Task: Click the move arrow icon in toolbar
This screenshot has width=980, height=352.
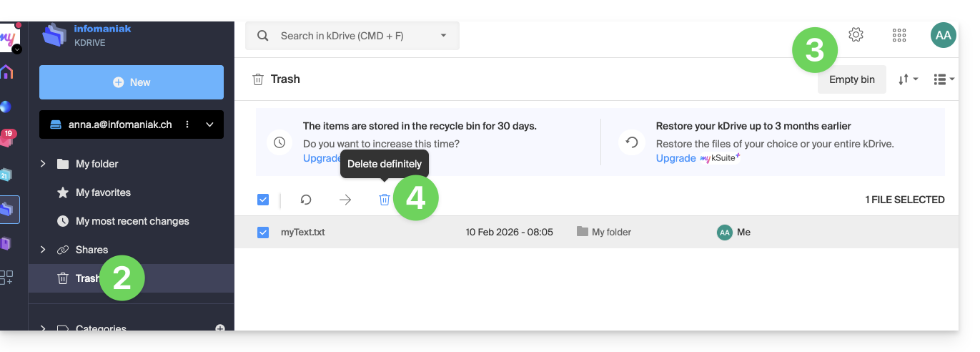Action: (x=345, y=200)
